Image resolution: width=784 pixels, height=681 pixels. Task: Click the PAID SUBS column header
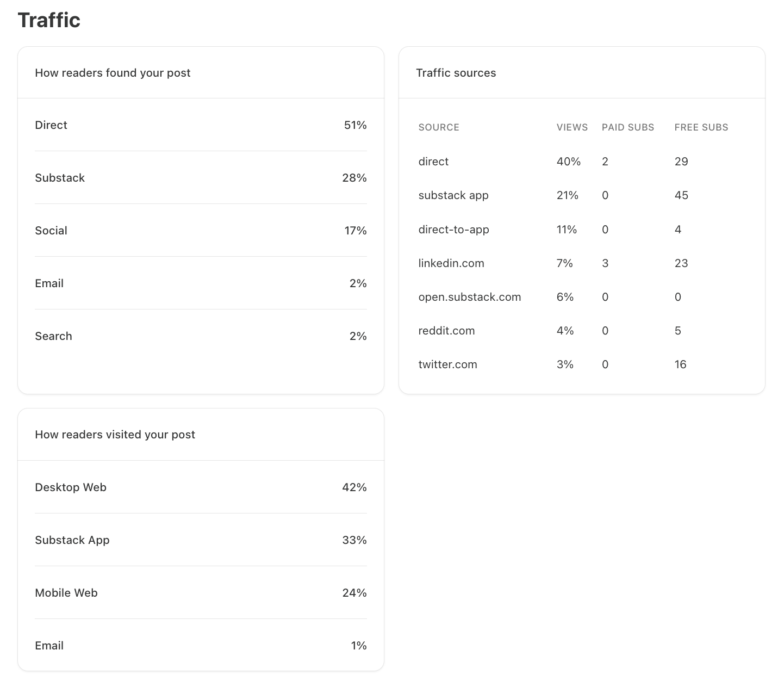(x=628, y=127)
